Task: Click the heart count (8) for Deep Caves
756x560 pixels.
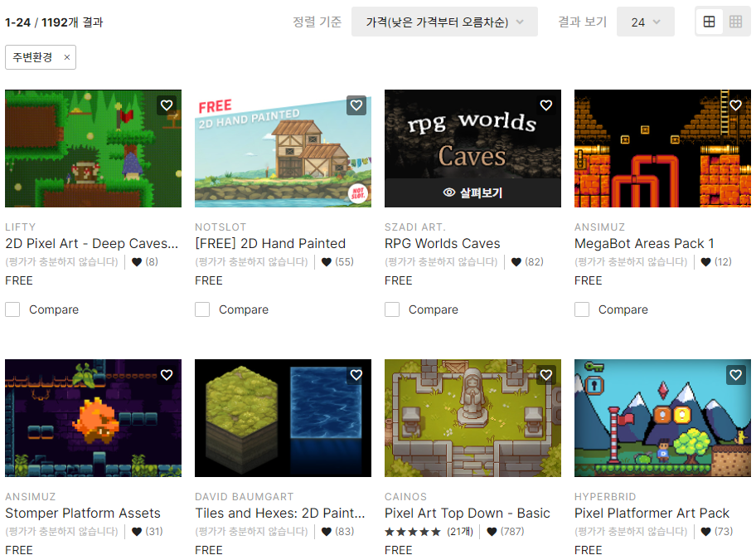Action: click(144, 262)
